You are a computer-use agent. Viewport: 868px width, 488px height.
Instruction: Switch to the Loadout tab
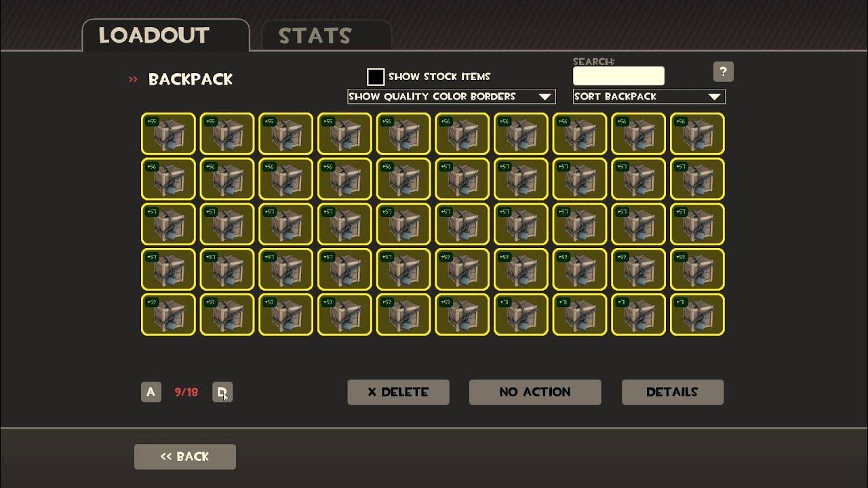165,35
